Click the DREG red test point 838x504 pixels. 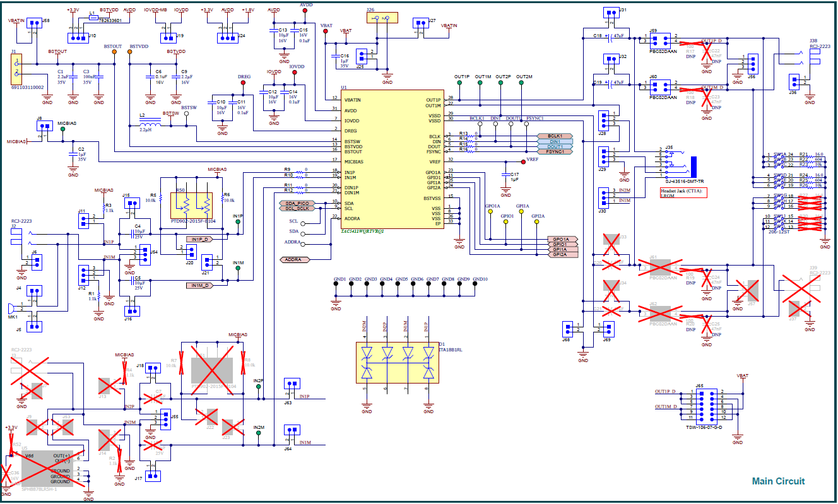click(244, 82)
